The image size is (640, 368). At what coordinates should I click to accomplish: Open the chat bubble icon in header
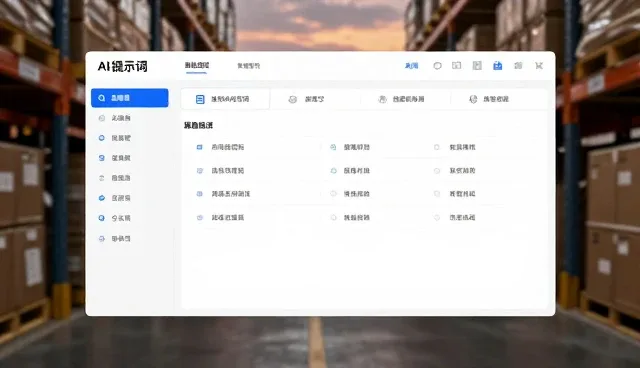pos(437,66)
